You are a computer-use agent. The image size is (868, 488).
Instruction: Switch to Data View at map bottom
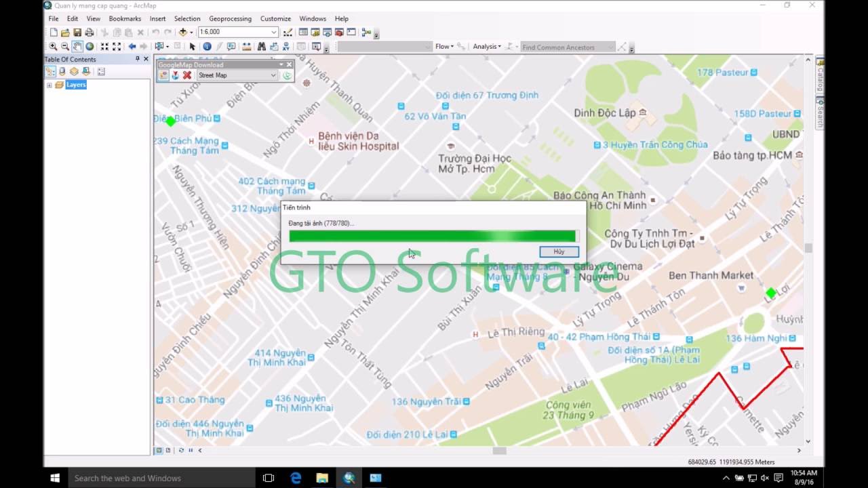[x=159, y=450]
